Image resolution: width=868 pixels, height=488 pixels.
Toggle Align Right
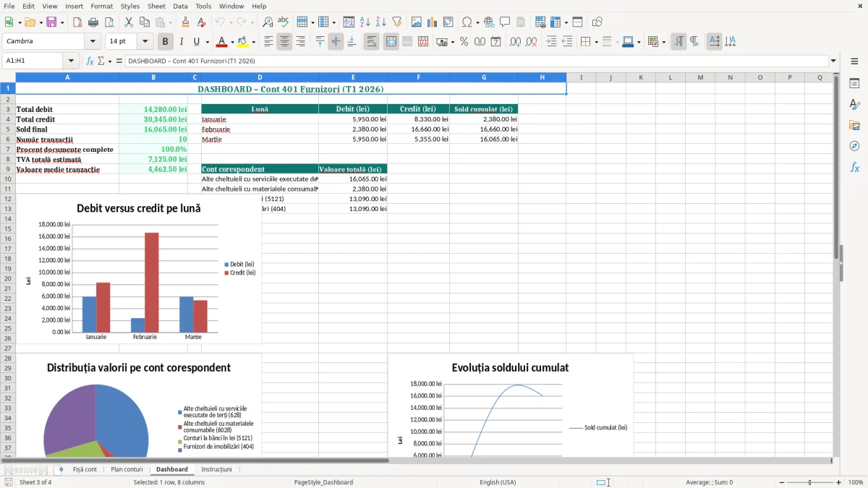click(300, 42)
